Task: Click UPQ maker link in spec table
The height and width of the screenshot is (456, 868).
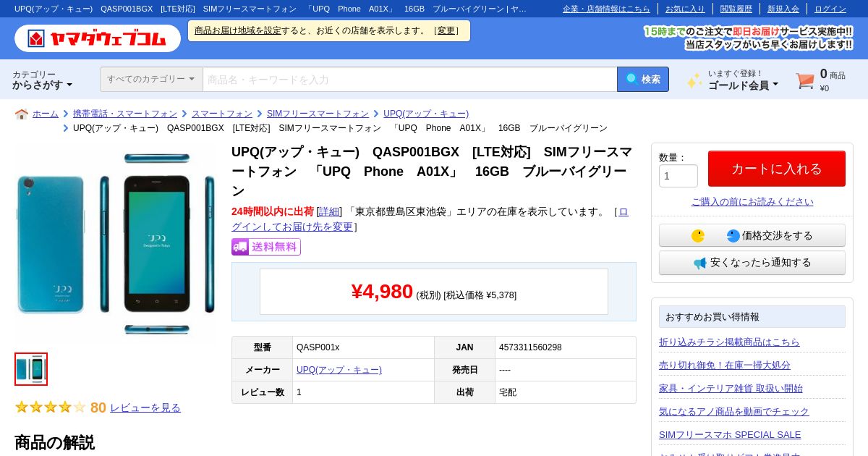Action: point(339,370)
